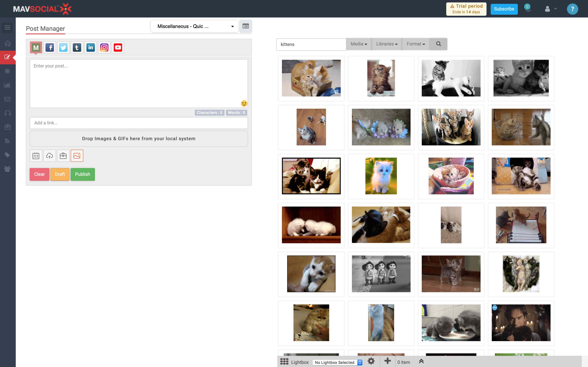Open the emoji picker smiley

point(244,104)
